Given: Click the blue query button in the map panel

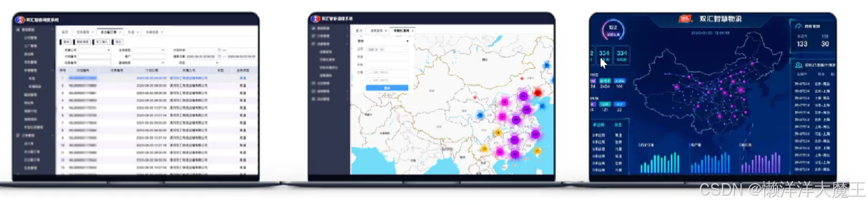Looking at the screenshot, I should tap(387, 88).
